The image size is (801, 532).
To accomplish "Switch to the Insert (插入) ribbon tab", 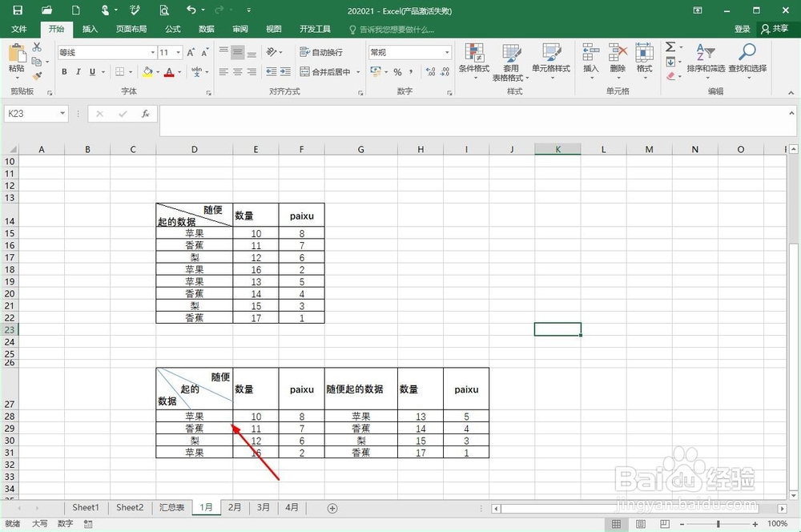I will 90,29.
